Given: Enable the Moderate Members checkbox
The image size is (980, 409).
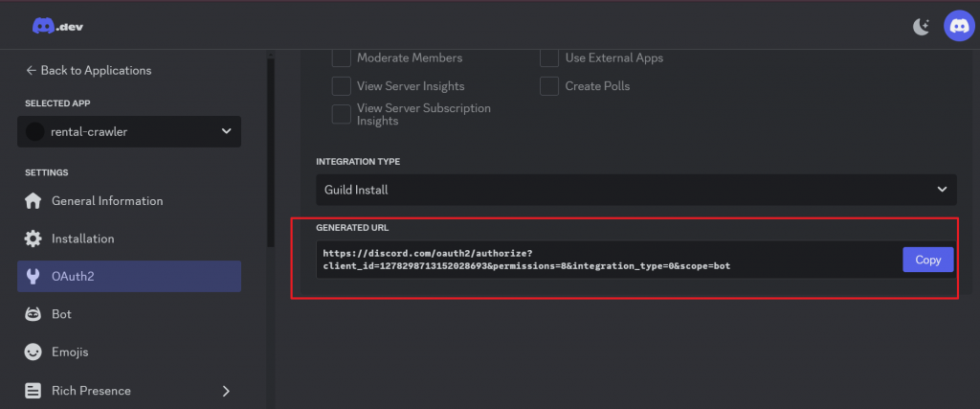Looking at the screenshot, I should 342,57.
